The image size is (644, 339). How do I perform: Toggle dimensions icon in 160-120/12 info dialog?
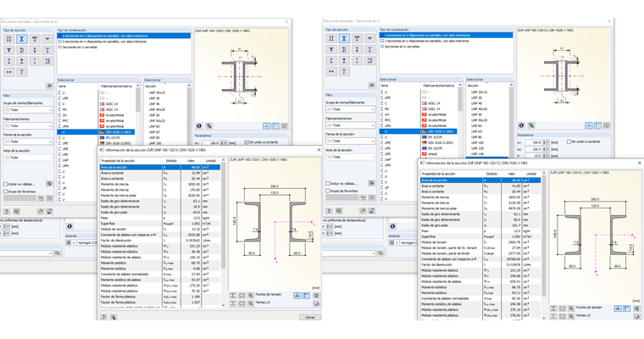click(x=617, y=308)
